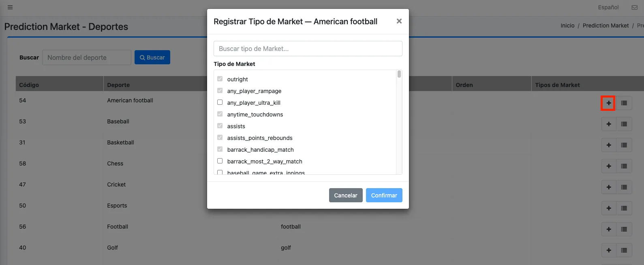
Task: Add market type for Baseball row
Action: [x=609, y=124]
